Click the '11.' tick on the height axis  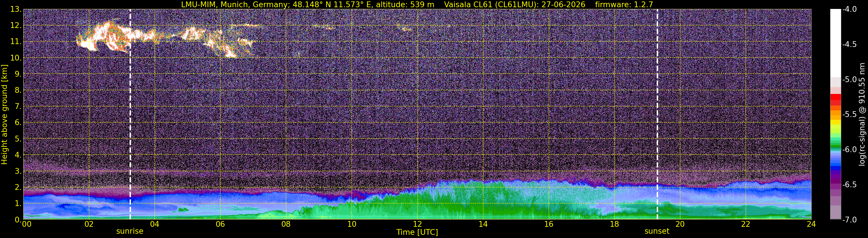pos(16,42)
